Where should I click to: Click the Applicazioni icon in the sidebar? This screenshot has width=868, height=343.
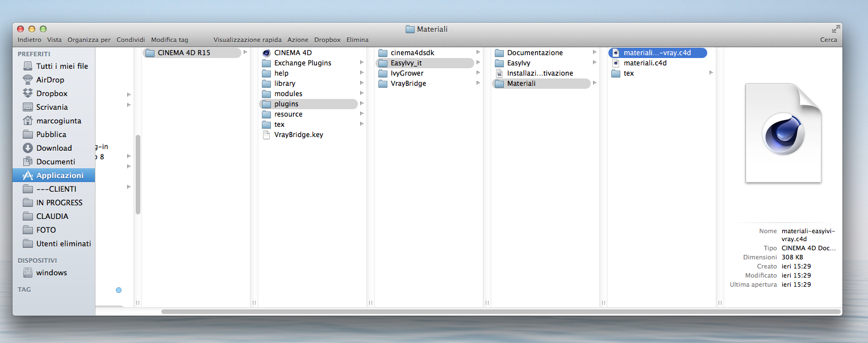click(27, 175)
